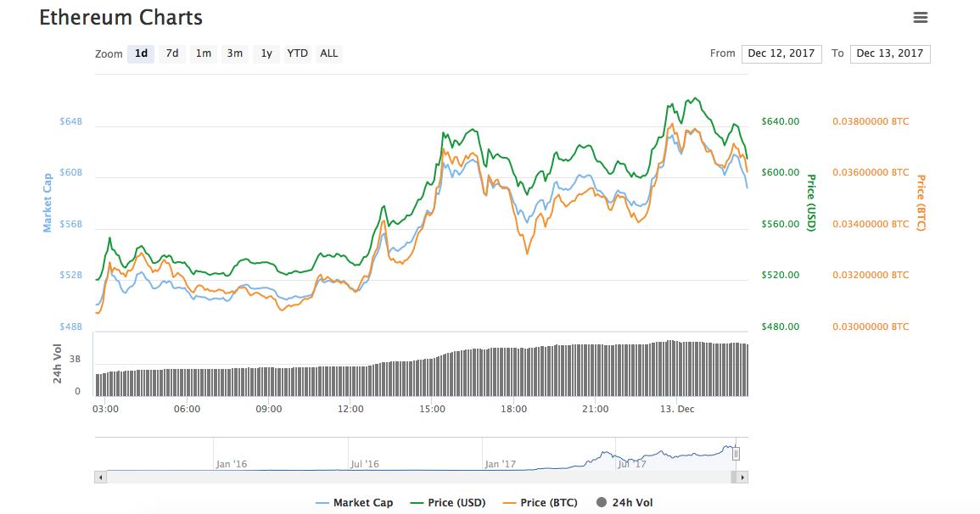Click the From date field
980x514 pixels.
pyautogui.click(x=781, y=53)
